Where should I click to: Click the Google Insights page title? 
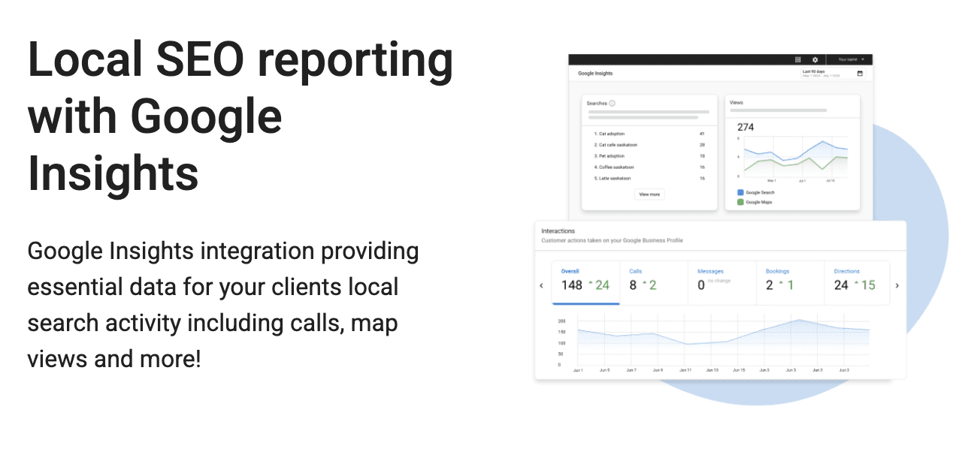(x=595, y=74)
